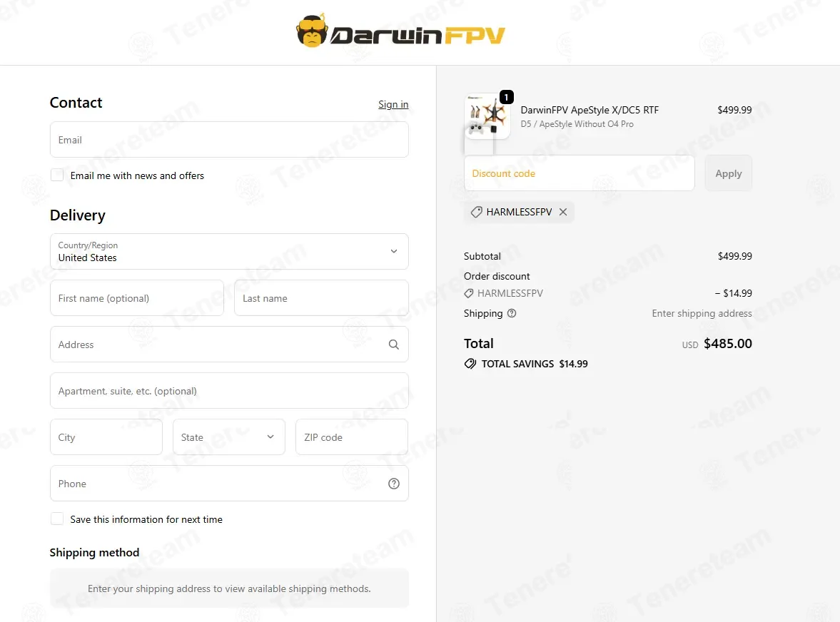
Task: Click the DarwinFPV ApeStyle X/DC5 RTF product name
Action: (589, 110)
